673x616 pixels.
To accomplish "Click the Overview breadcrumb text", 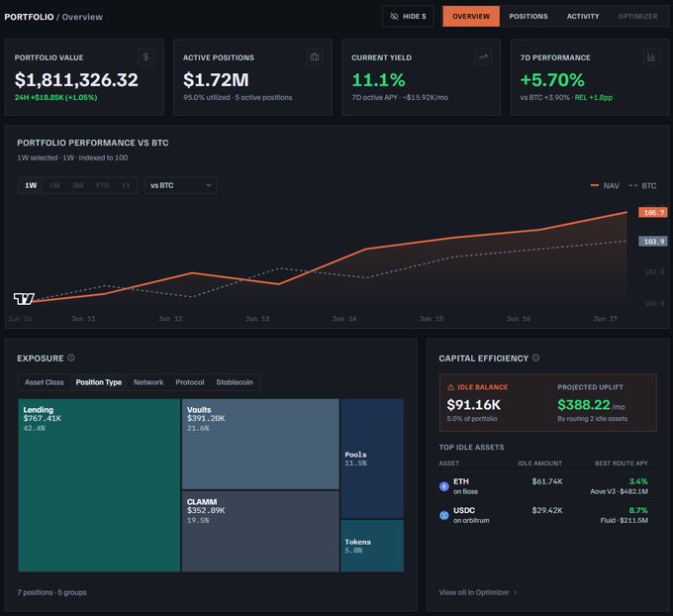I will tap(82, 17).
